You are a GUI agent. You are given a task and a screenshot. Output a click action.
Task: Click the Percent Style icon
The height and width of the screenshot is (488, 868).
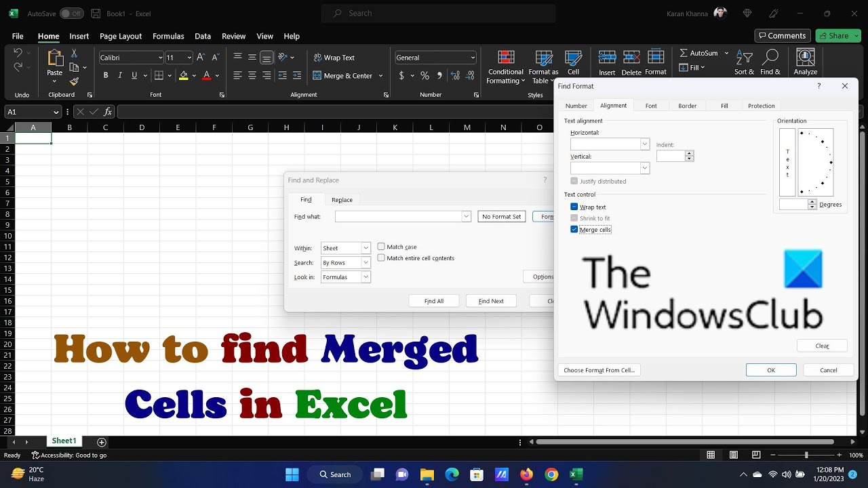(x=425, y=75)
